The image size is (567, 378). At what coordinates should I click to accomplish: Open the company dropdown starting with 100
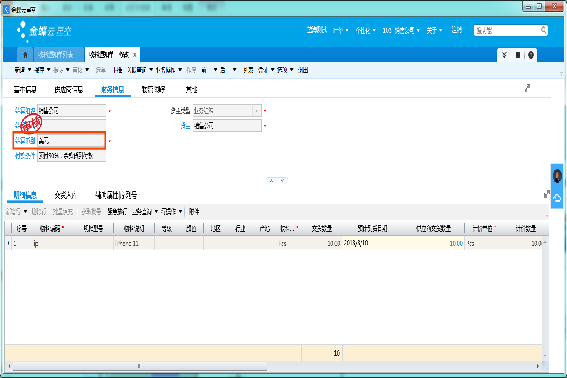pos(401,30)
